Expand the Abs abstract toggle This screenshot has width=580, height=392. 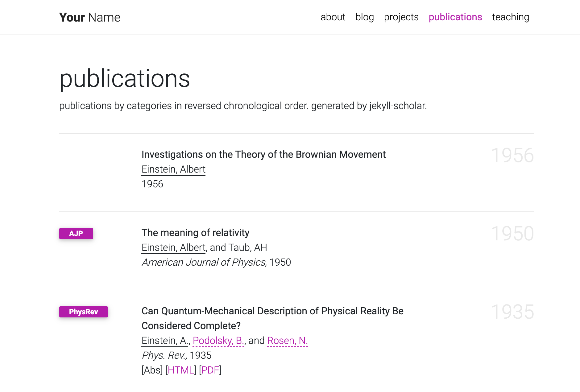(152, 370)
